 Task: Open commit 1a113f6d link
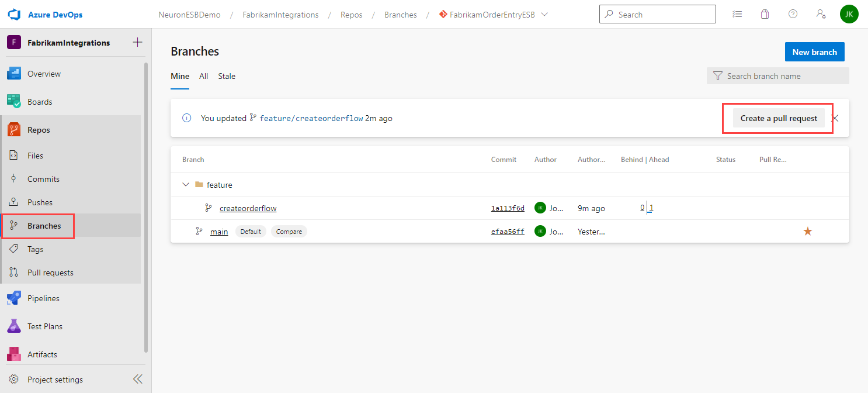click(508, 208)
